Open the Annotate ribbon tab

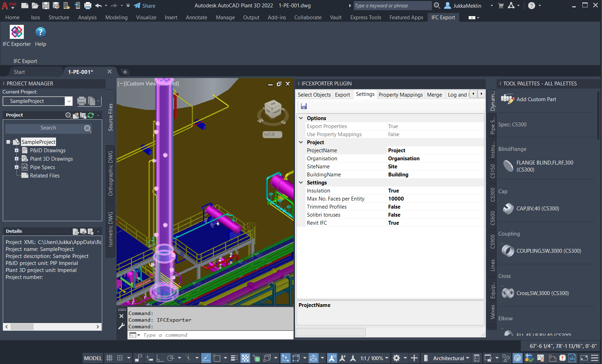196,17
